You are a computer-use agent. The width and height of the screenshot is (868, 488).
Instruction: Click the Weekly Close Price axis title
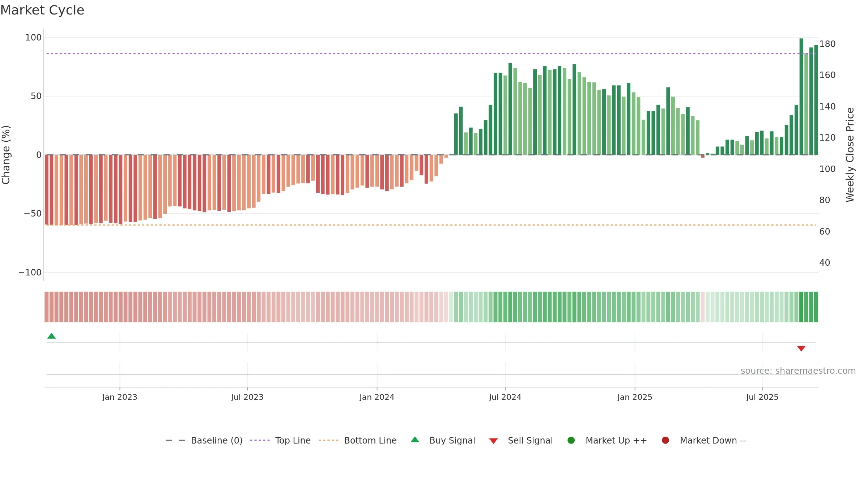pyautogui.click(x=850, y=155)
